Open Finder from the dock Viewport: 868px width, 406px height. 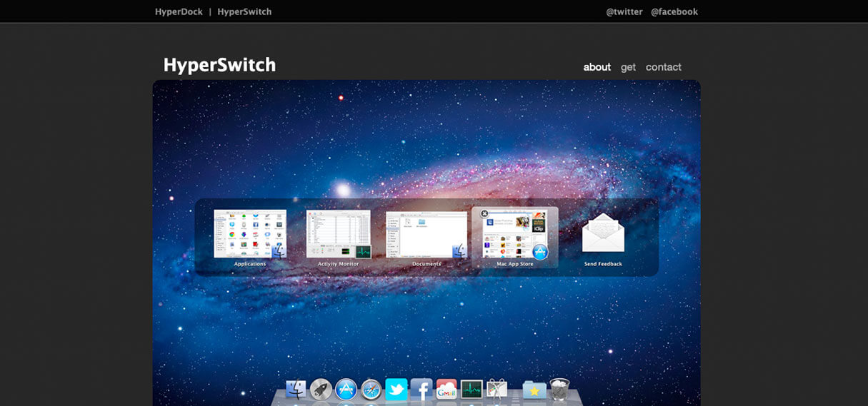296,389
